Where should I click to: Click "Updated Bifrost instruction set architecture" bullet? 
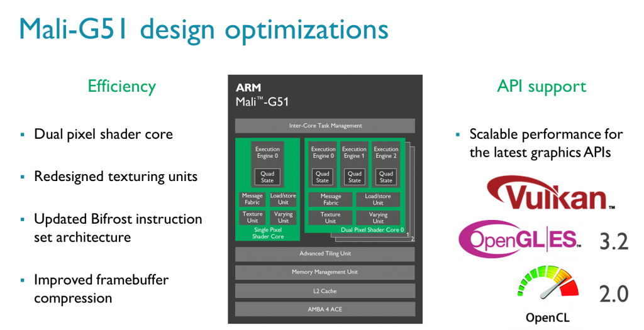pyautogui.click(x=118, y=228)
